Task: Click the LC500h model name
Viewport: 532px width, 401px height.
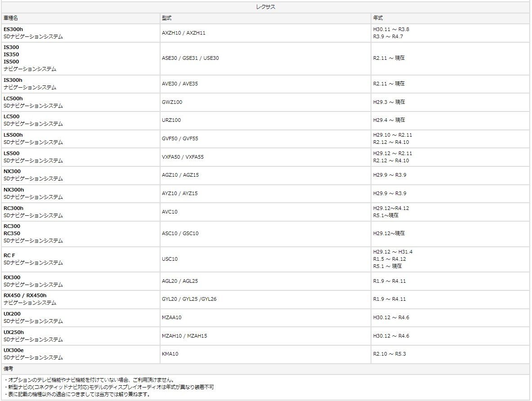Action: [x=13, y=99]
